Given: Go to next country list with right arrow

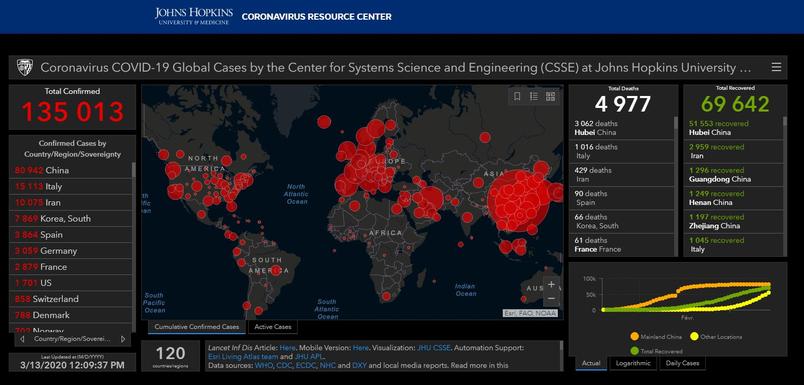Looking at the screenshot, I should pyautogui.click(x=123, y=339).
